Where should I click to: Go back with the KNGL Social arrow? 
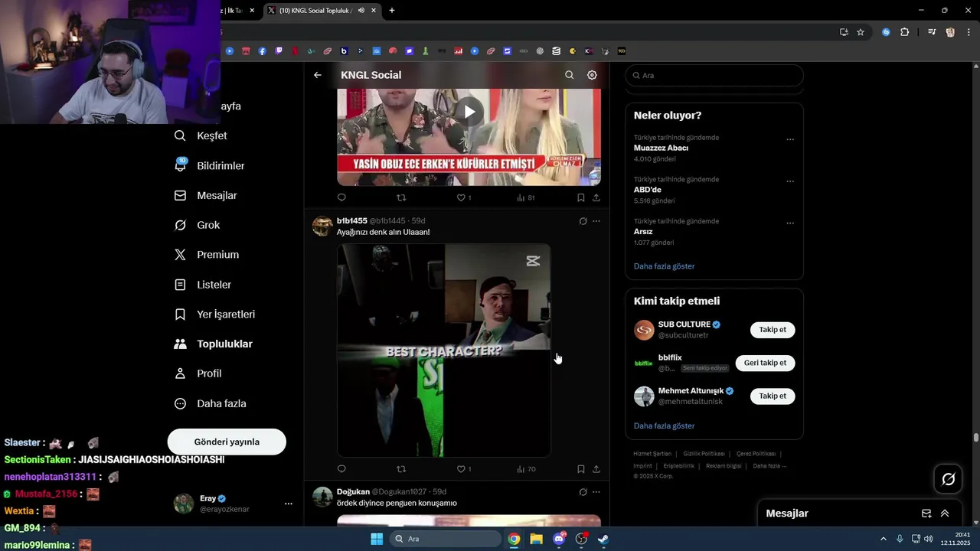318,75
